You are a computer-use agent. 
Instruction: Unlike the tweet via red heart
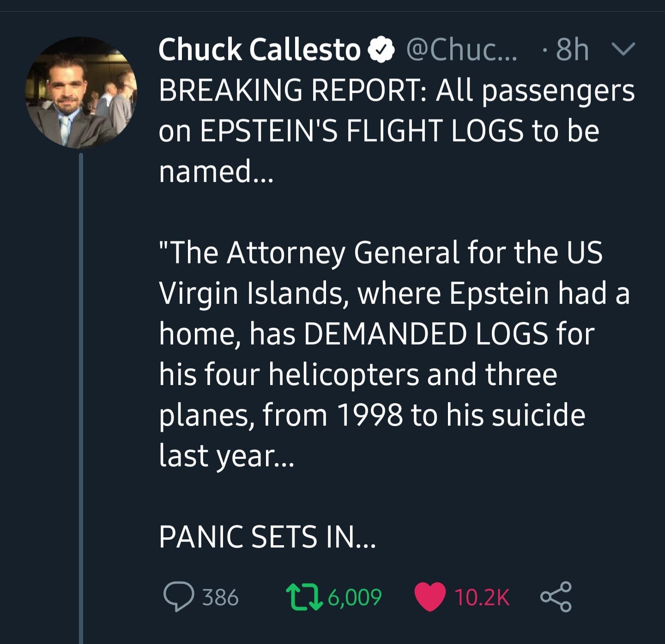tap(429, 597)
